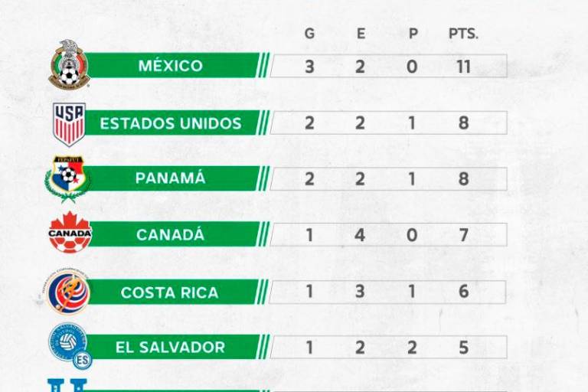Click the Canada Soccer maple leaf logo

coord(70,233)
